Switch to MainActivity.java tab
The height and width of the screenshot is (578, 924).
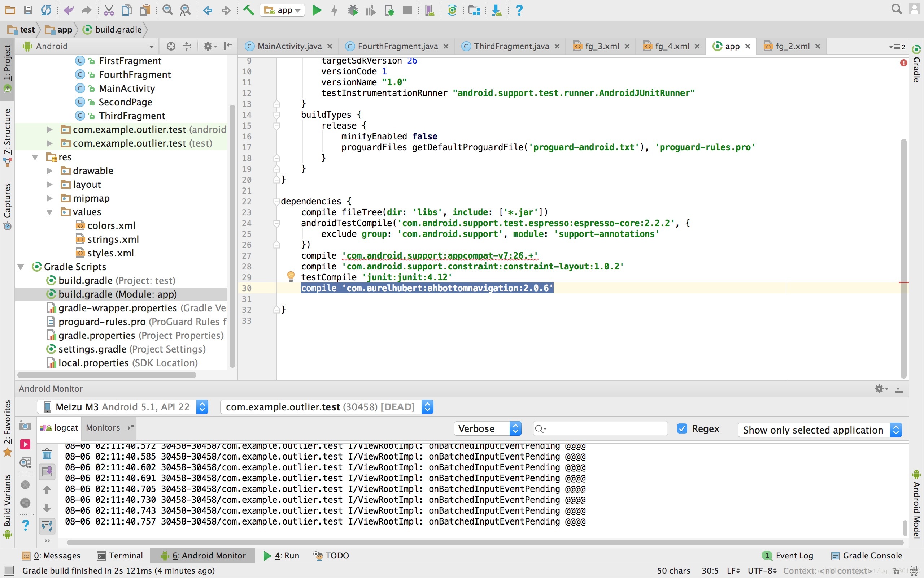(289, 46)
